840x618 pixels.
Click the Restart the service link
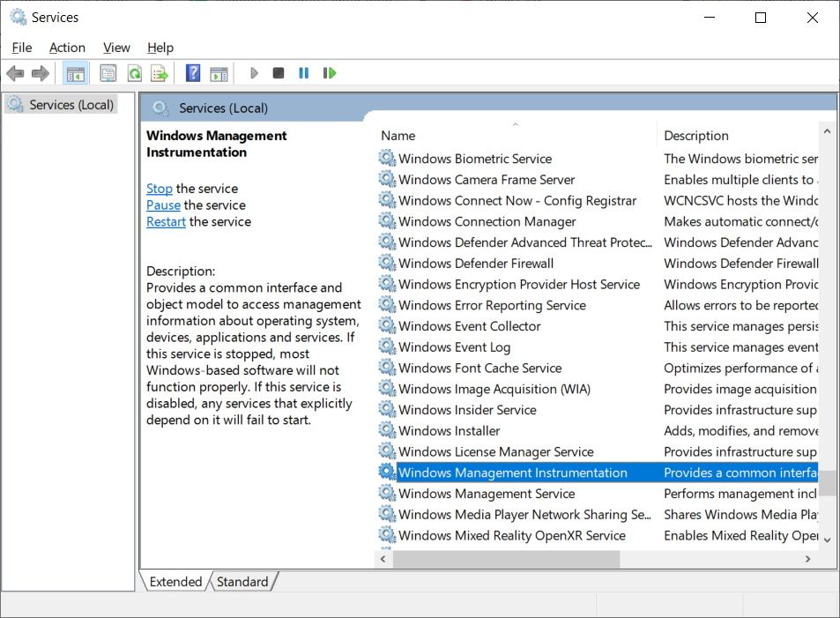click(166, 221)
